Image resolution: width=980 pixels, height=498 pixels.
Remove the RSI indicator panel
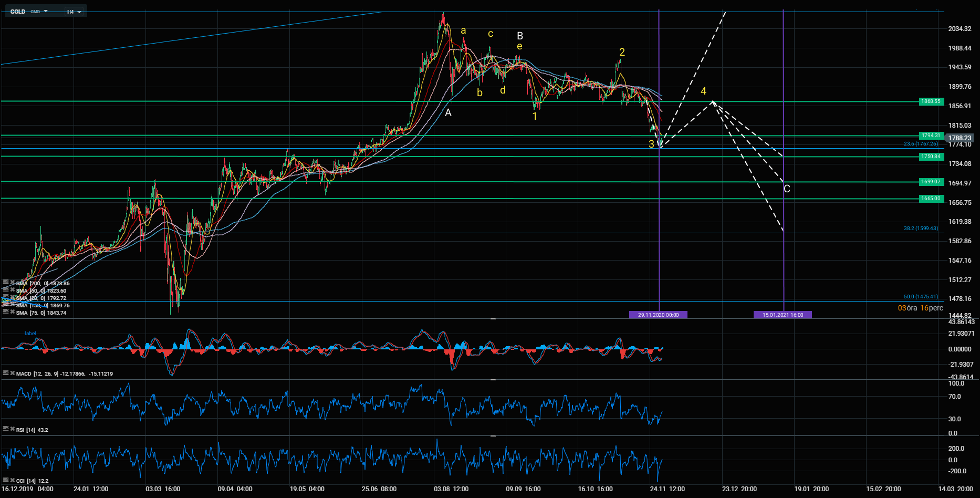click(12, 429)
